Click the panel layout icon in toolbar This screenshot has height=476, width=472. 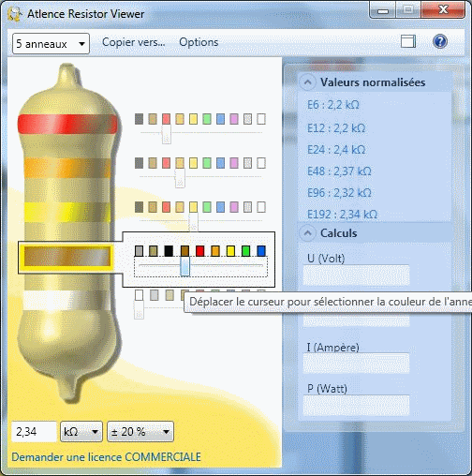[408, 41]
